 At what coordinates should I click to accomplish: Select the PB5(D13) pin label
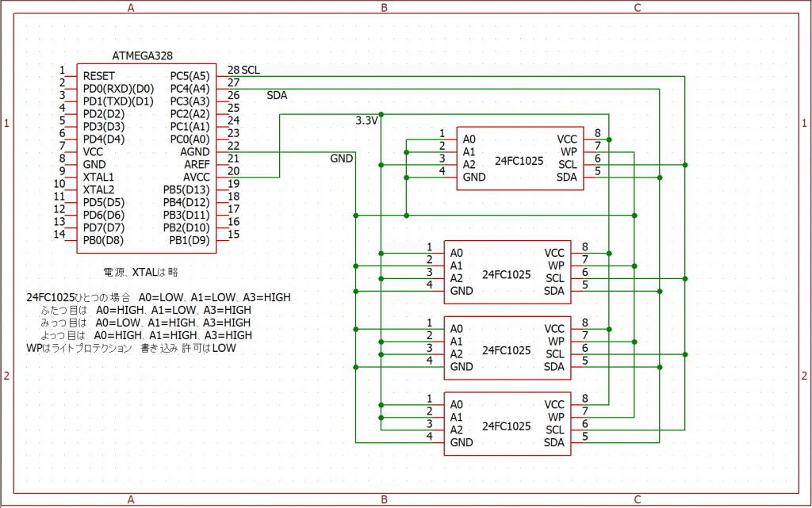[186, 189]
